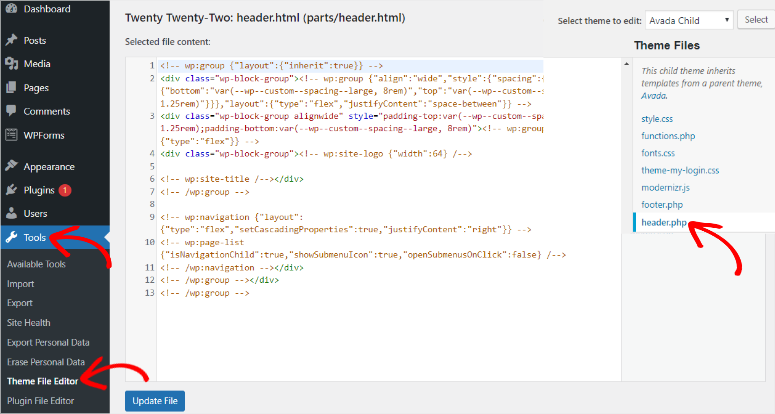
Task: Click the Posts pushpin icon
Action: coord(11,40)
